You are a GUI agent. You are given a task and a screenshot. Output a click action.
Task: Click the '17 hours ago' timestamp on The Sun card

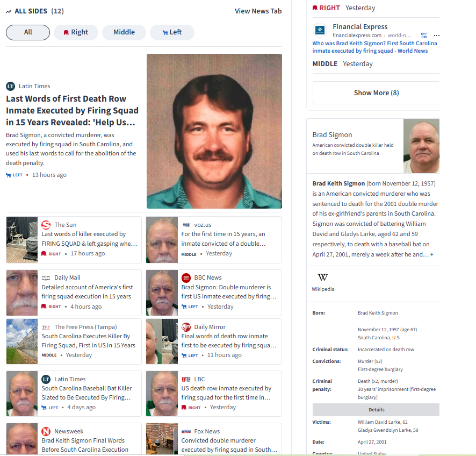coord(88,253)
